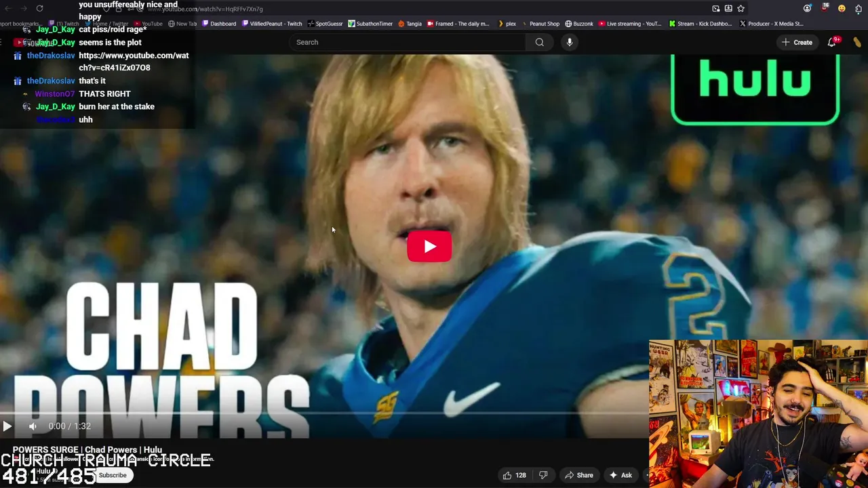Dislike the video with the thumbs down

tap(543, 475)
